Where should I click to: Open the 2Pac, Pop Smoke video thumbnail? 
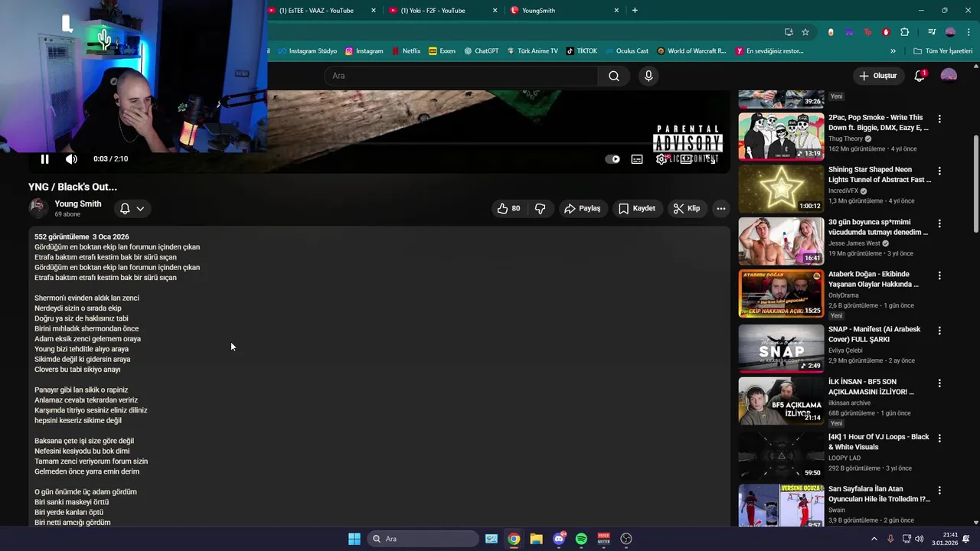781,136
